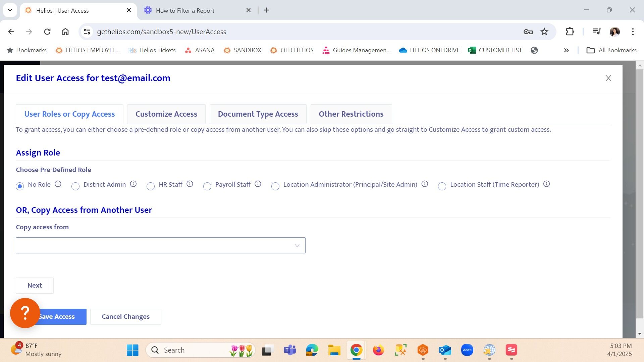Click info icon next to Payroll Staff
The height and width of the screenshot is (362, 644).
tap(258, 184)
